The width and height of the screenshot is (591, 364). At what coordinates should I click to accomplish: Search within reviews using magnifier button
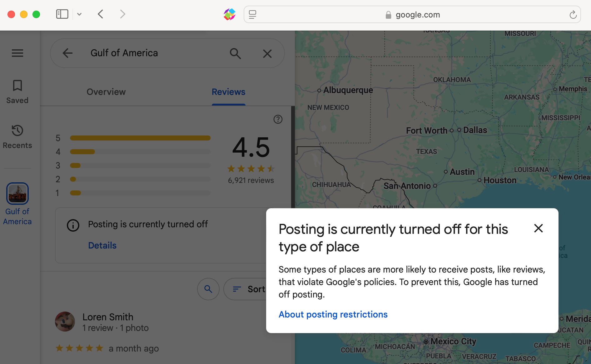[x=208, y=289]
